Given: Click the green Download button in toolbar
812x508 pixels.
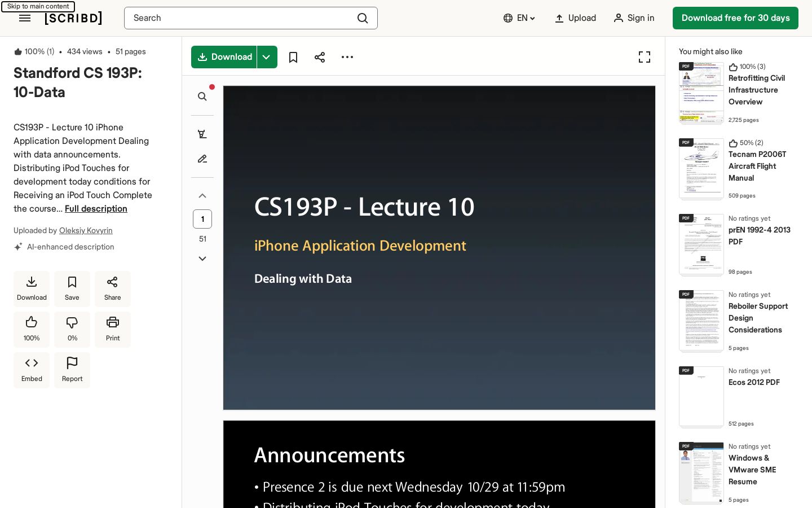Looking at the screenshot, I should click(224, 57).
